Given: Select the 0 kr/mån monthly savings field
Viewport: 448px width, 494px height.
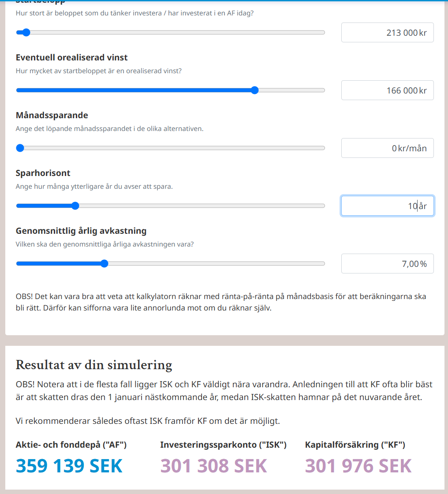Looking at the screenshot, I should click(x=387, y=148).
